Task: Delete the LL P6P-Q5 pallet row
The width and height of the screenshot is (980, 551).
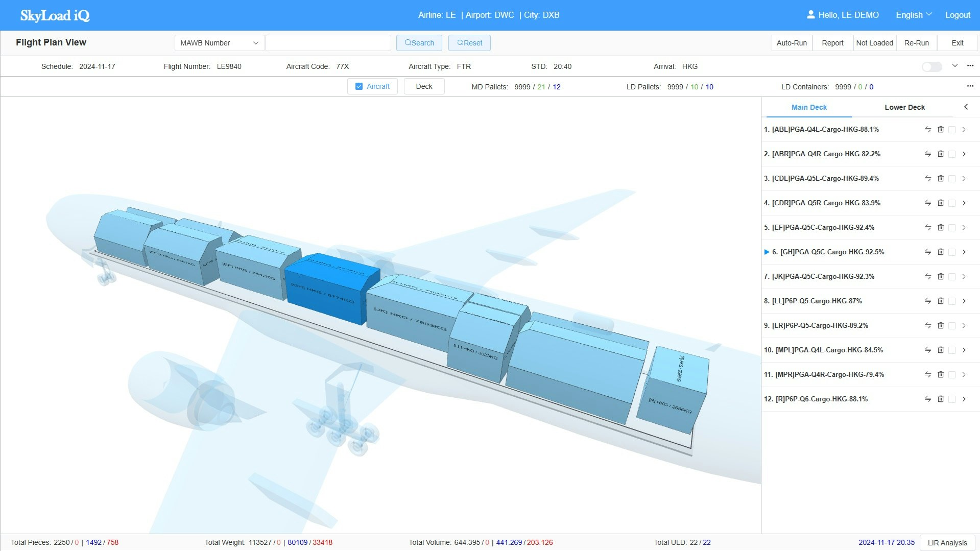Action: tap(941, 301)
